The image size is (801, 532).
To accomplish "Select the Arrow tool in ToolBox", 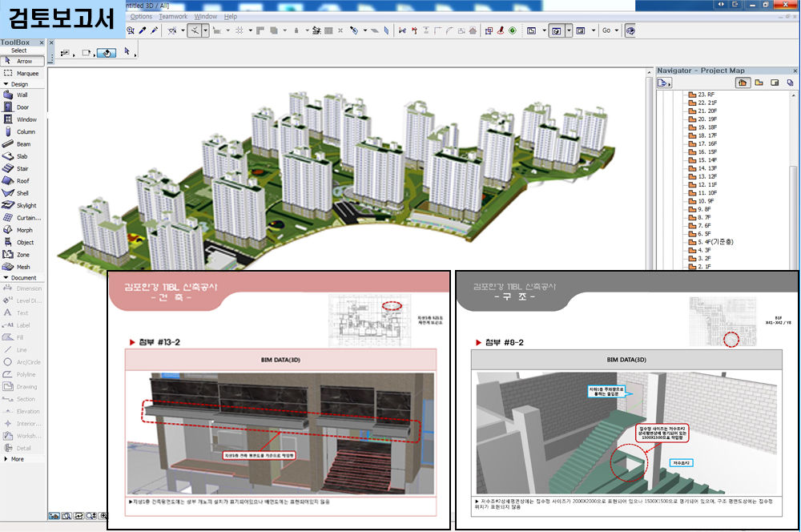I will tap(22, 62).
